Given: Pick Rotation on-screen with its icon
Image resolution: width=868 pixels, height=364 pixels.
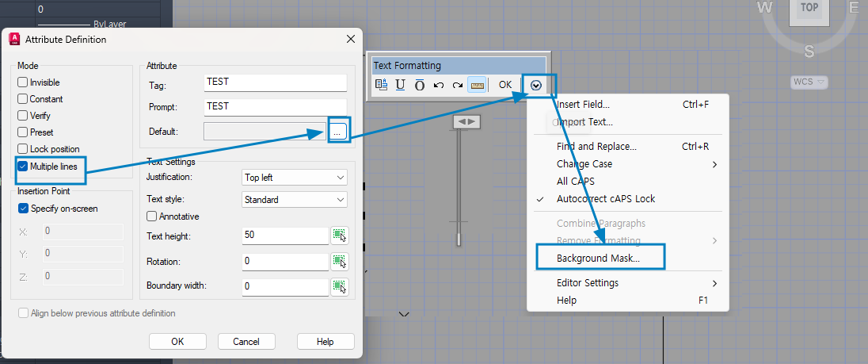Looking at the screenshot, I should tap(339, 261).
